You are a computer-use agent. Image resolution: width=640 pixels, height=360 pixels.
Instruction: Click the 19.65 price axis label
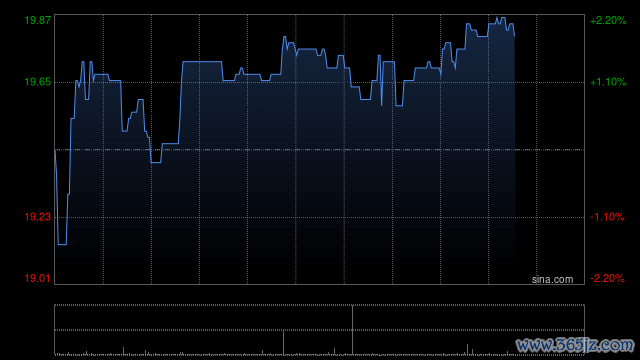point(38,82)
